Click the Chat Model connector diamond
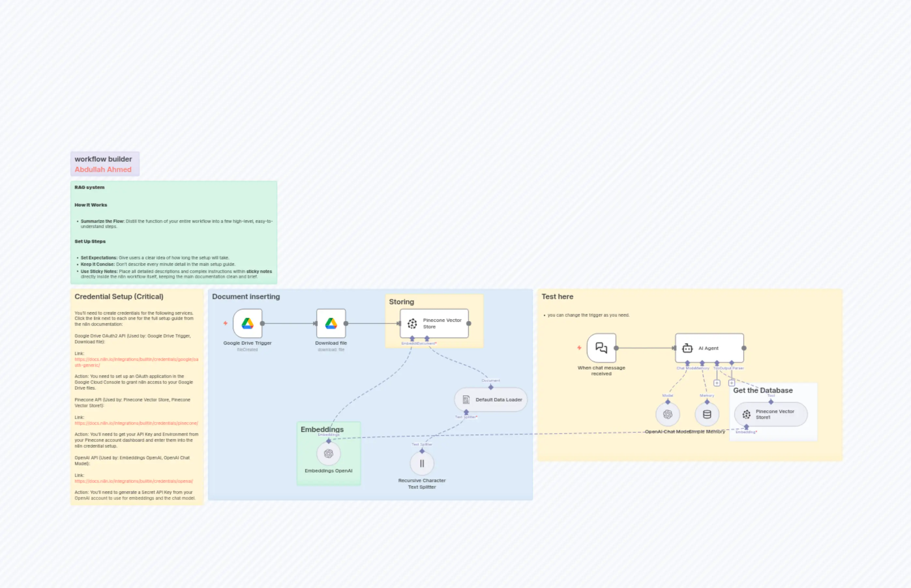Screen dimensions: 911x588 687,363
